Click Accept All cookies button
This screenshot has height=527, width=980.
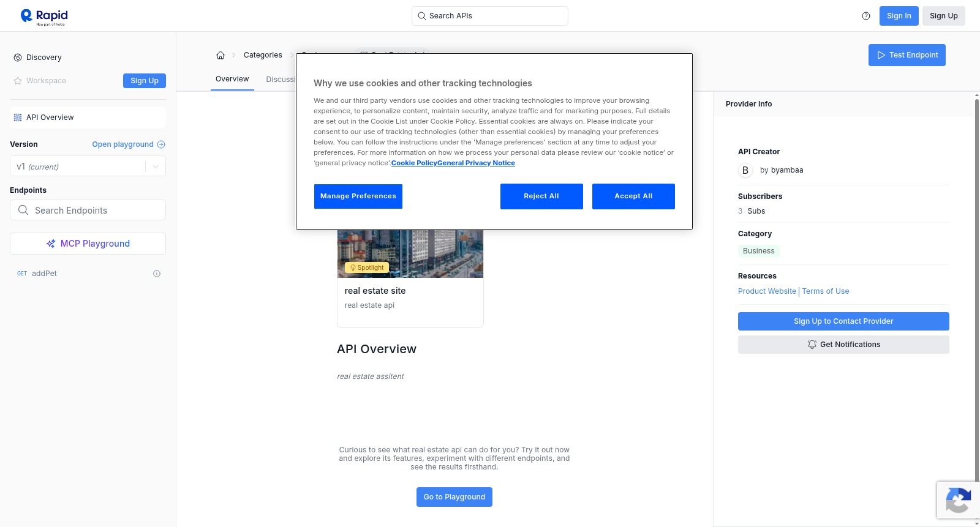[x=633, y=196]
